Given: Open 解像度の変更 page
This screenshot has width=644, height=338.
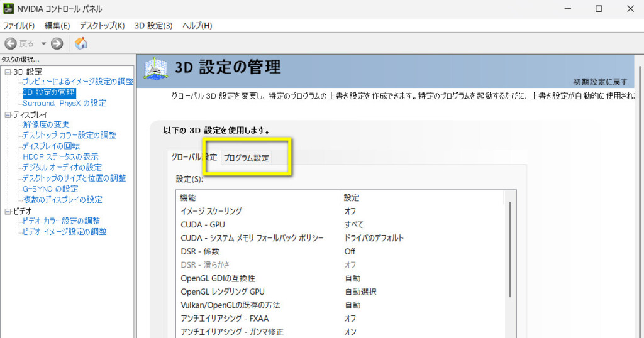Looking at the screenshot, I should pos(46,124).
